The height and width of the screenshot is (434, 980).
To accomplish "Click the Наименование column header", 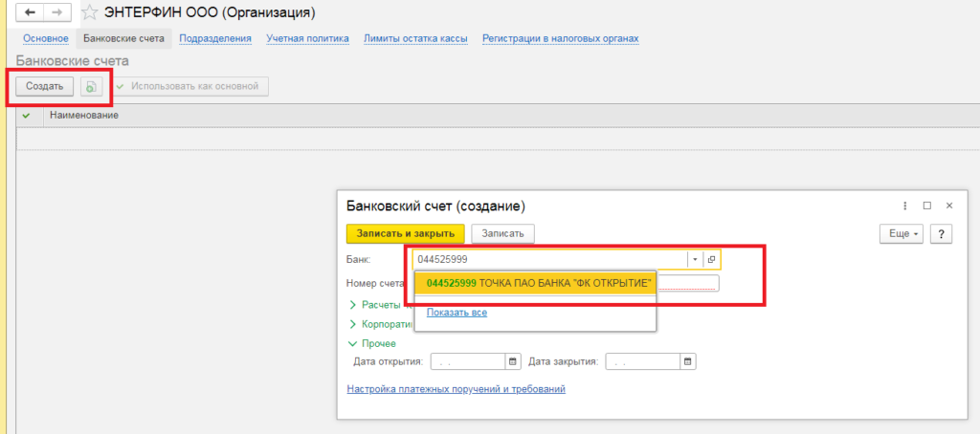I will click(84, 115).
